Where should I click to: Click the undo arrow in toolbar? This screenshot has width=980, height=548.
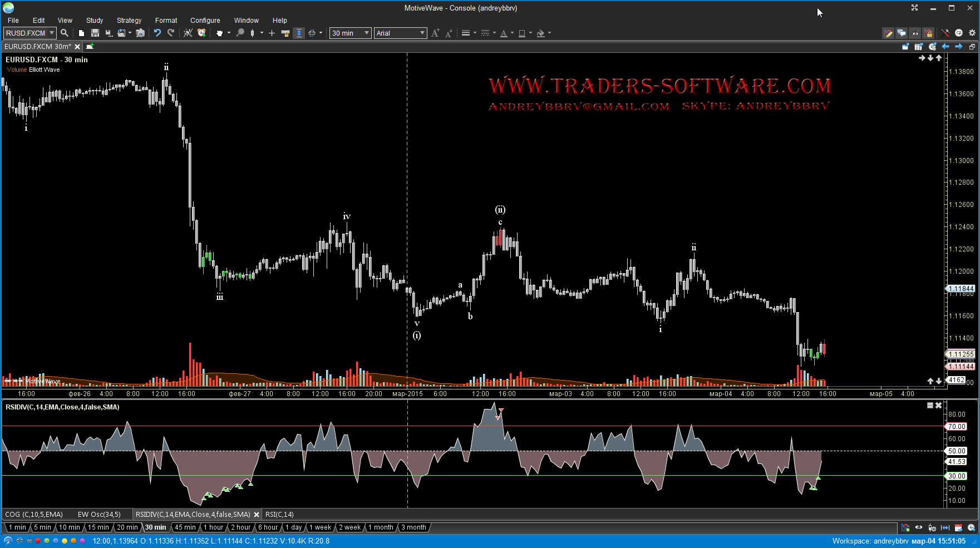157,33
